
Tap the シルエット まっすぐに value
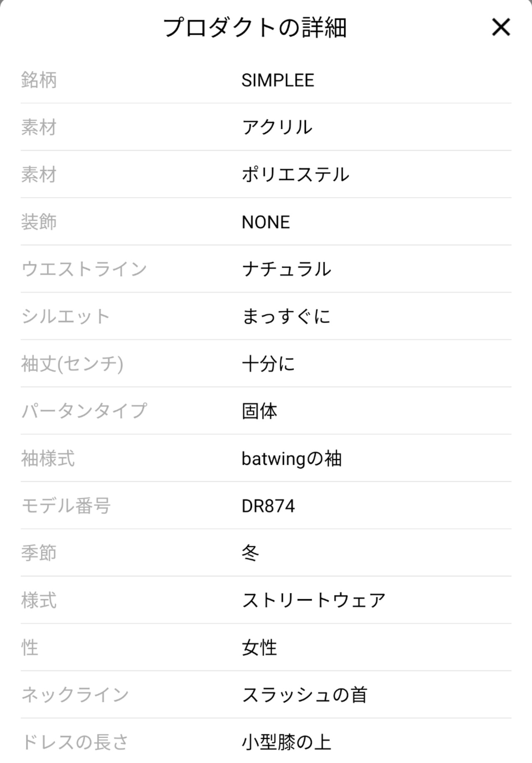click(286, 317)
